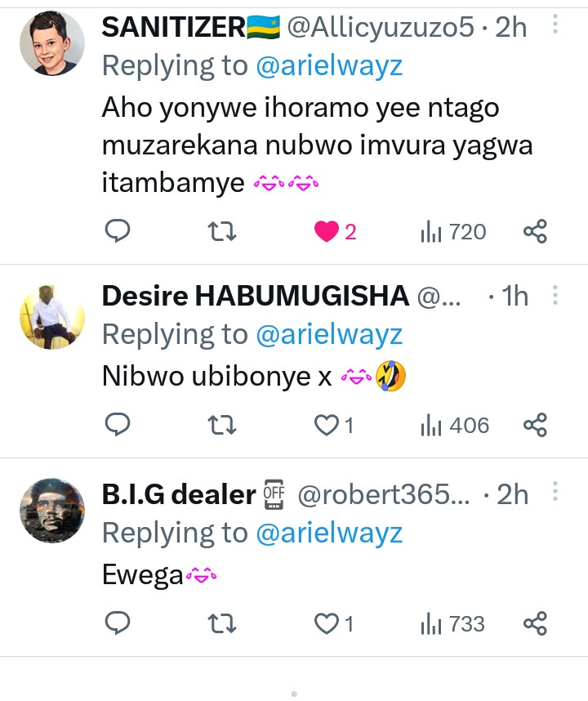Screen dimensions: 588x701
Task: Open @arielwayz link in SANITIZER's reply
Action: pos(329,66)
